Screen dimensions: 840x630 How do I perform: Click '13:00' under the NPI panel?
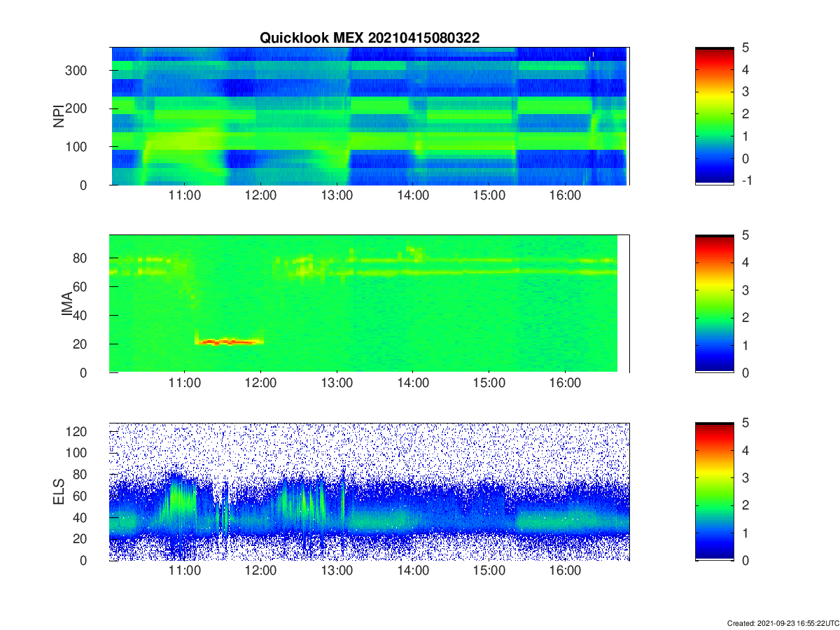coord(337,196)
